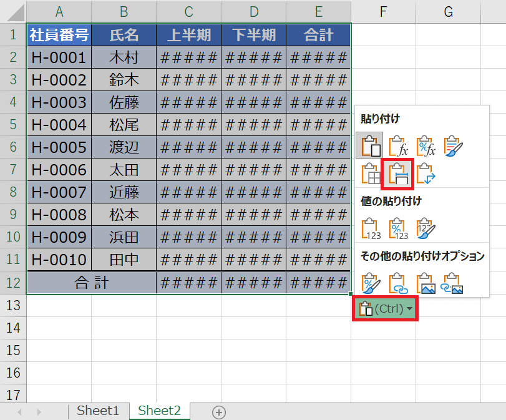Select the Paste Link icon

click(397, 283)
